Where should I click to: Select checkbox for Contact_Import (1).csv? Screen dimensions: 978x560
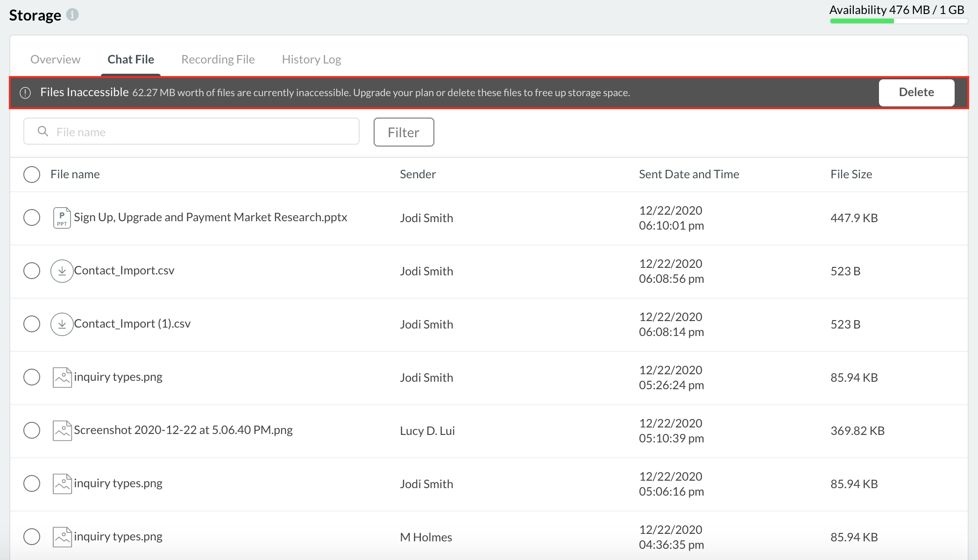[x=32, y=324]
